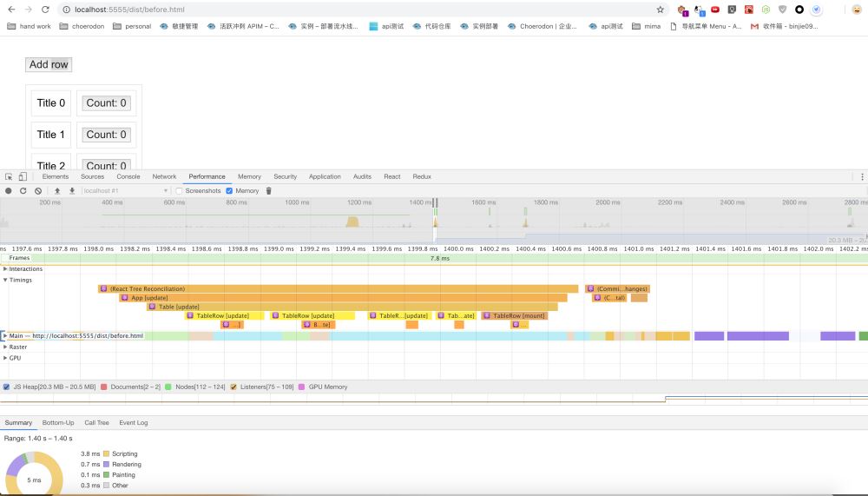Click the collect garbage trash can icon

pos(268,190)
